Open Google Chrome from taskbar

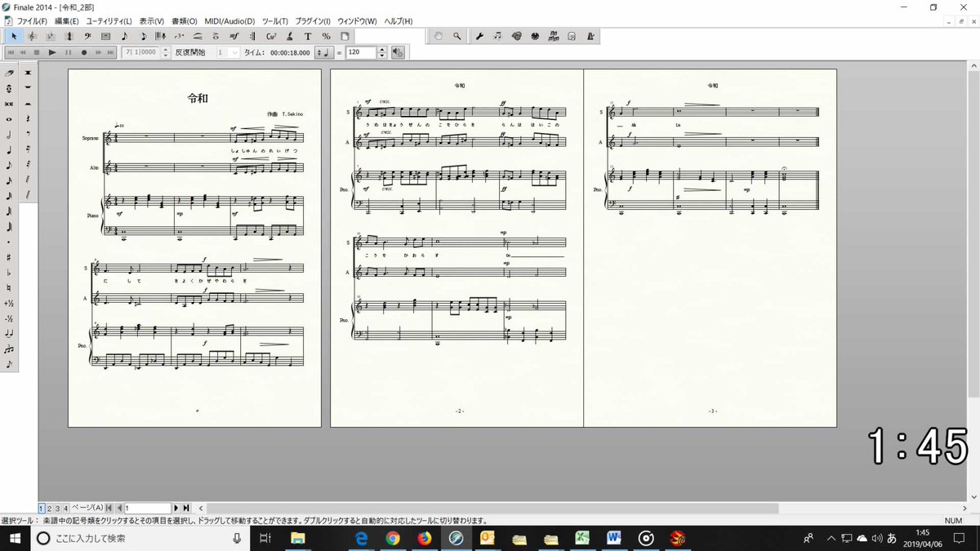pyautogui.click(x=392, y=538)
